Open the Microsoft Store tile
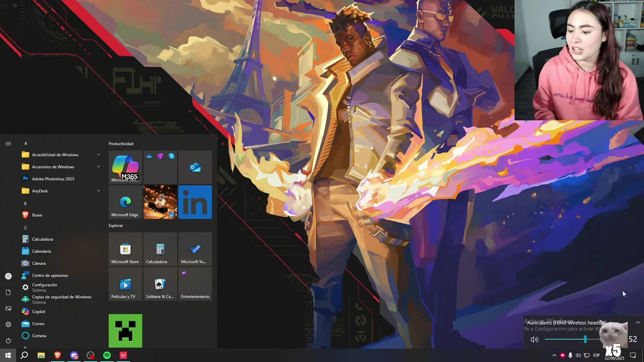Image resolution: width=644 pixels, height=362 pixels. coord(125,249)
